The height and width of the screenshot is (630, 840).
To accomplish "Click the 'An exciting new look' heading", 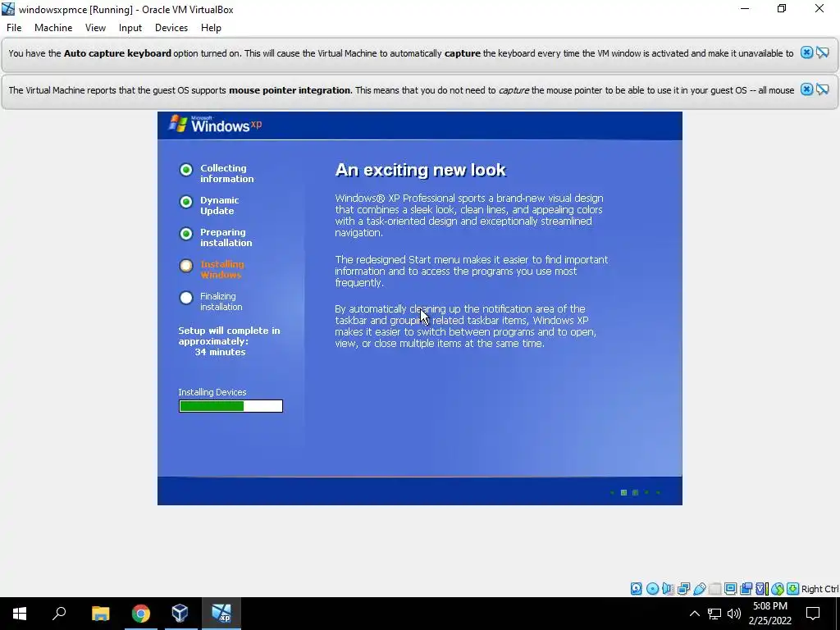I will (x=421, y=170).
